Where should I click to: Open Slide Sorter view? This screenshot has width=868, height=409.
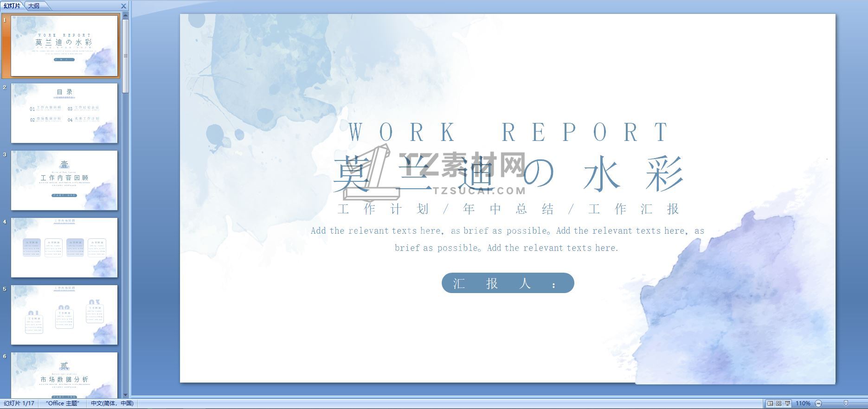click(x=778, y=403)
